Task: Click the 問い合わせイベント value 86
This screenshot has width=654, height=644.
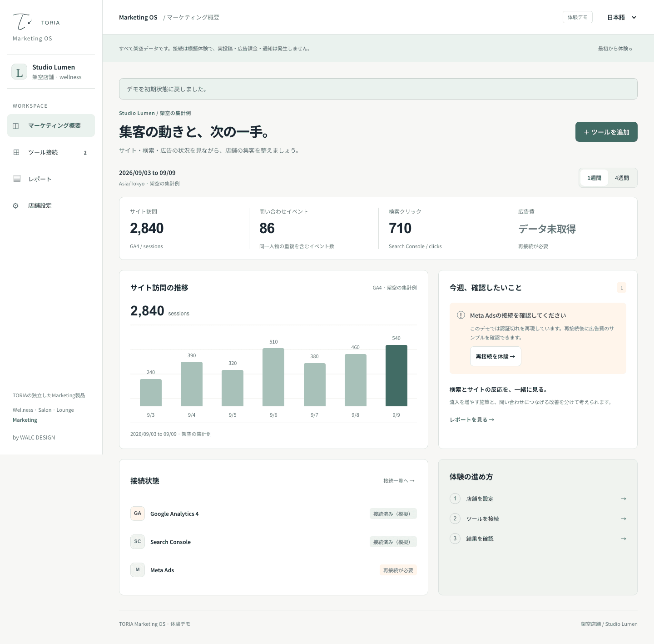Action: click(x=267, y=228)
